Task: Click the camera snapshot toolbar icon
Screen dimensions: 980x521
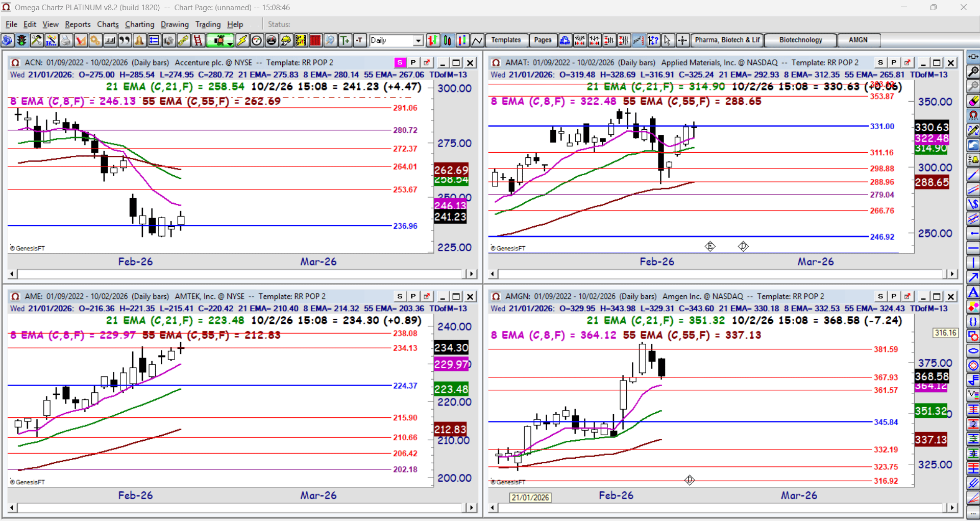Action: click(x=168, y=40)
